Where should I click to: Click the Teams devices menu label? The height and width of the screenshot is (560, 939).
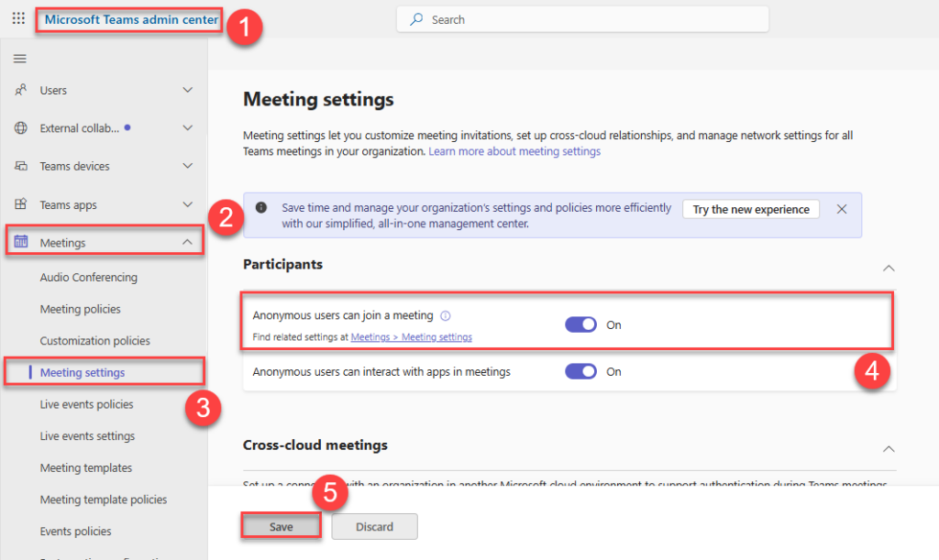pyautogui.click(x=75, y=166)
